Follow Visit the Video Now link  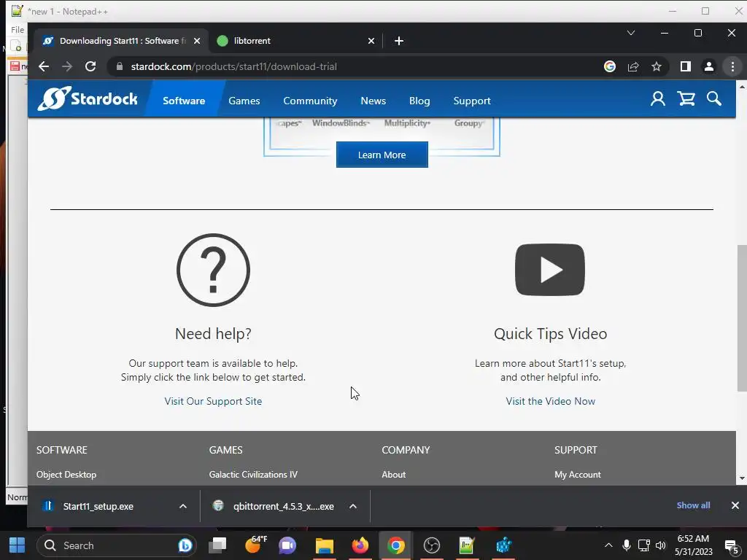click(550, 401)
